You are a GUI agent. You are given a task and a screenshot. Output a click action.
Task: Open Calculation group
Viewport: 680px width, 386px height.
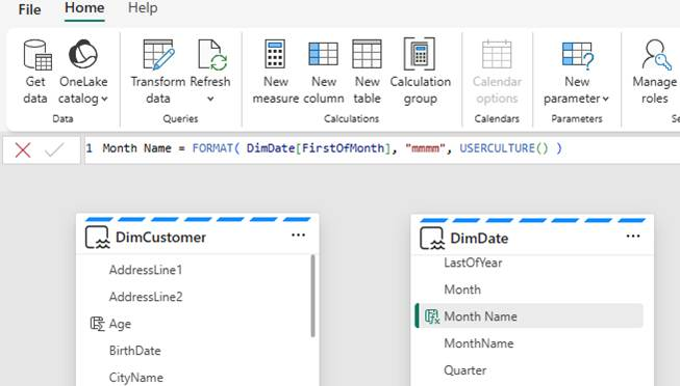coord(420,72)
